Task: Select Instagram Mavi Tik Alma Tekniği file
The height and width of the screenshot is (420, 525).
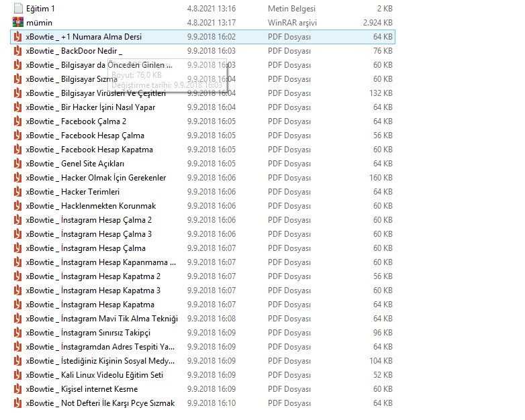Action: tap(101, 319)
